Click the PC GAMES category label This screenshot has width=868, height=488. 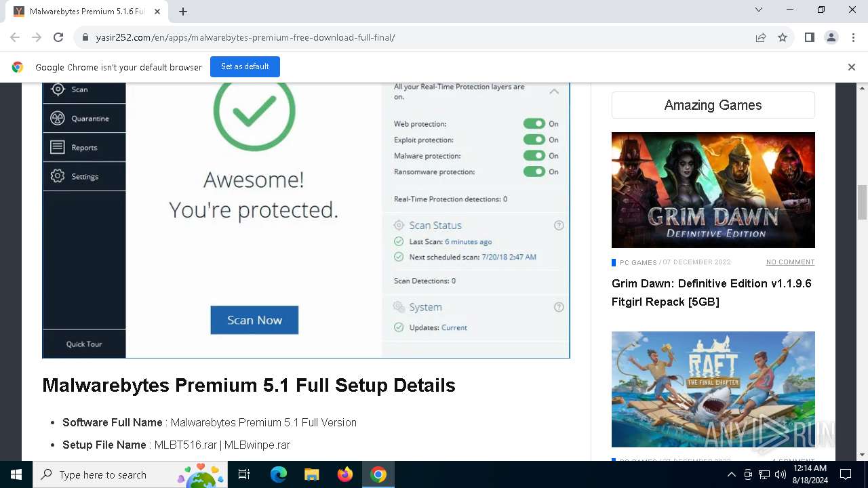tap(638, 262)
